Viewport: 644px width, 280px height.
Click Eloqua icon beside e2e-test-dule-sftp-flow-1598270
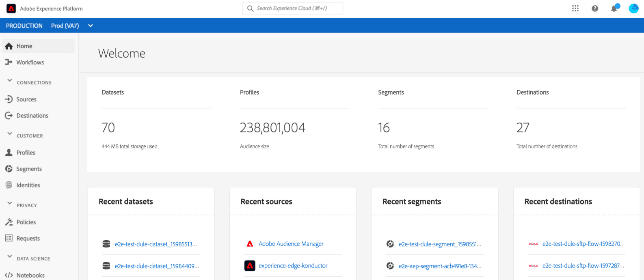[534, 244]
